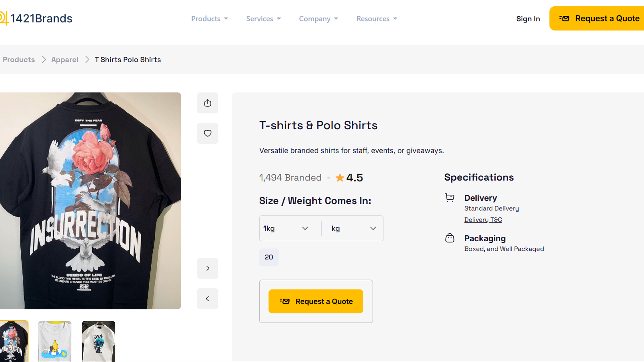The image size is (644, 362).
Task: Click the cart icon next to Delivery specification
Action: (x=450, y=198)
